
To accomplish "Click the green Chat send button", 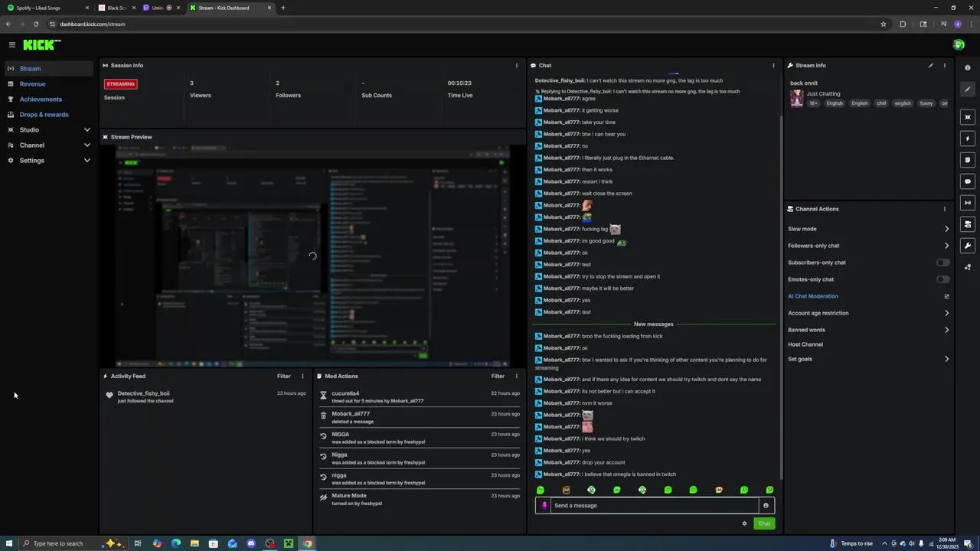I will [764, 523].
